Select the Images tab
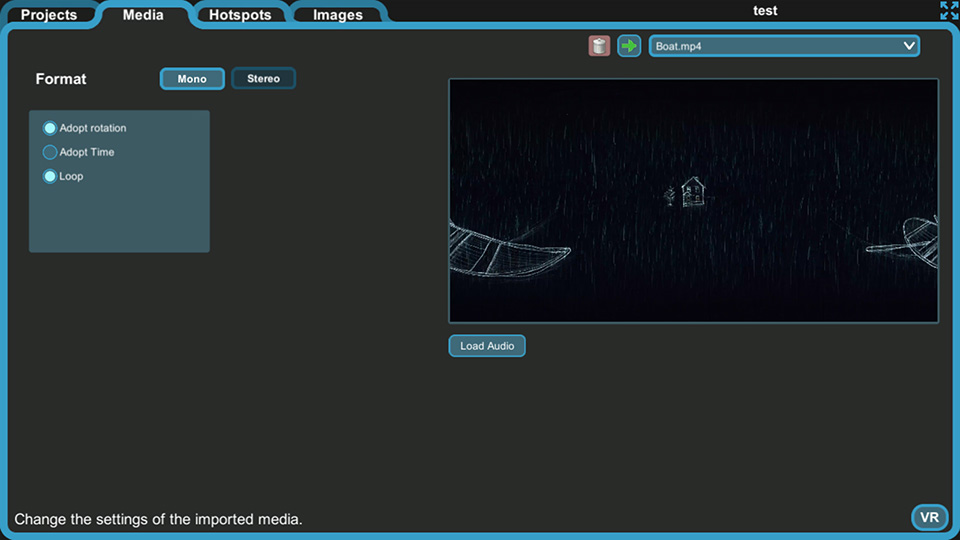The height and width of the screenshot is (540, 960). pos(338,15)
